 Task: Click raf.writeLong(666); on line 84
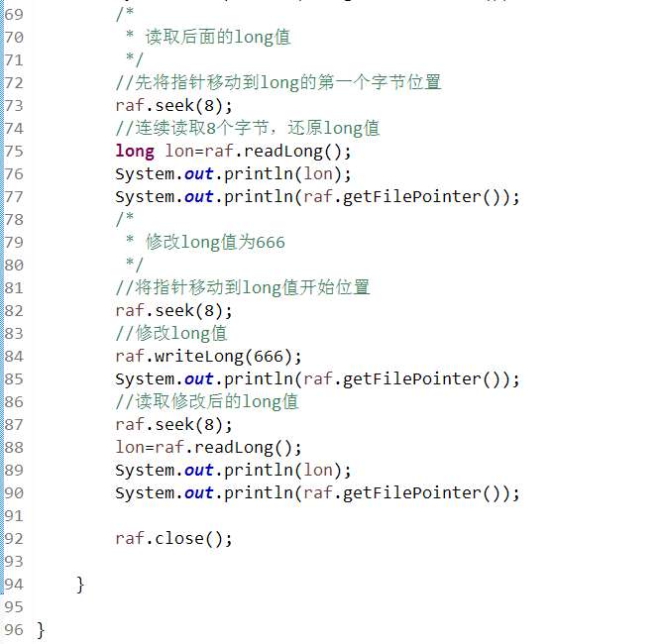(x=209, y=357)
